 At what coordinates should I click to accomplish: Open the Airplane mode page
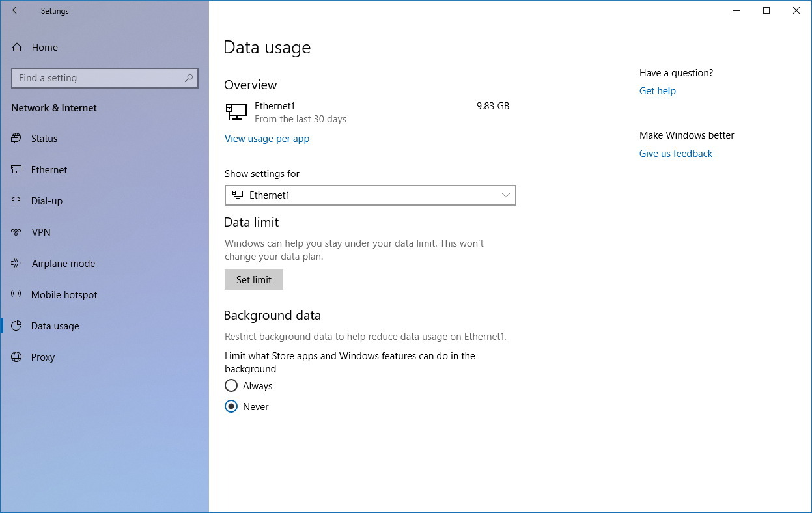click(104, 264)
